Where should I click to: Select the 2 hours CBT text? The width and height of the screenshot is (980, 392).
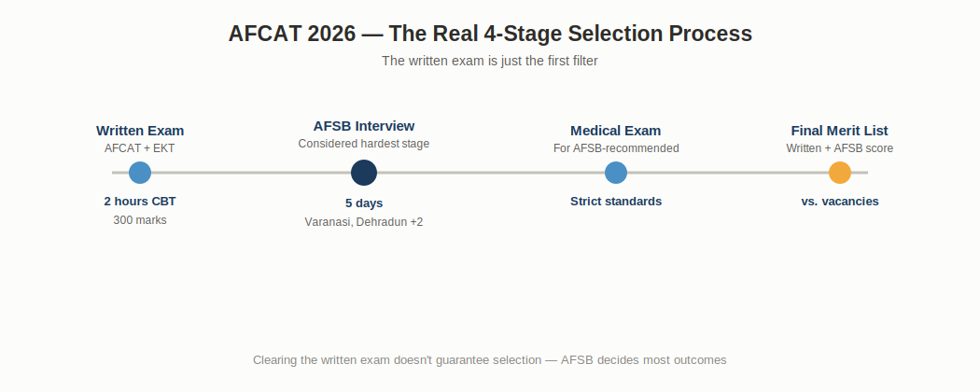(x=140, y=202)
